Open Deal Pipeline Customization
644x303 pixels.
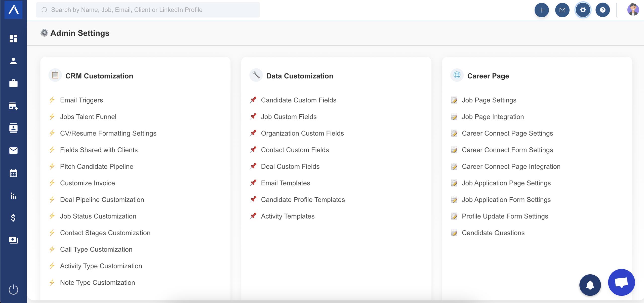tap(102, 200)
